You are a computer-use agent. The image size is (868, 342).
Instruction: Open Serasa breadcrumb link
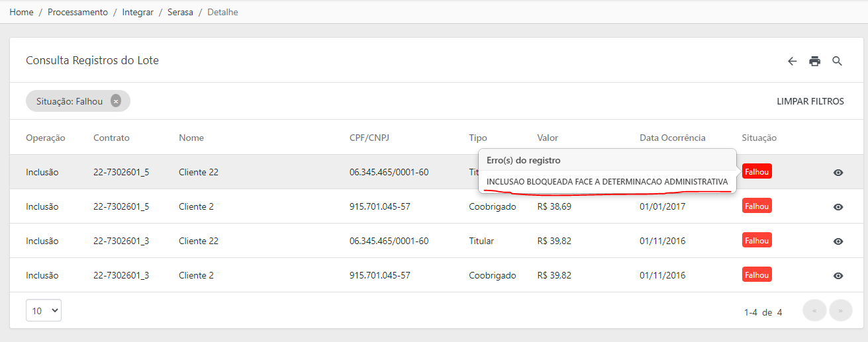180,12
